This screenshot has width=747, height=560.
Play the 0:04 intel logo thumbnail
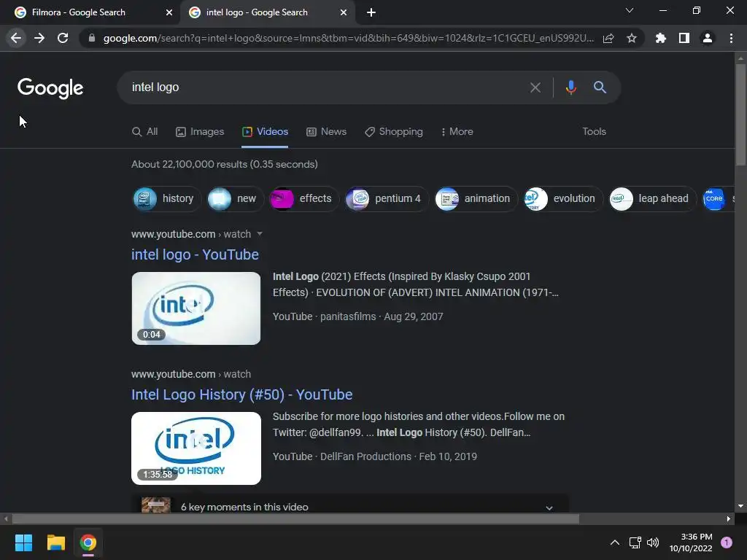pyautogui.click(x=196, y=308)
